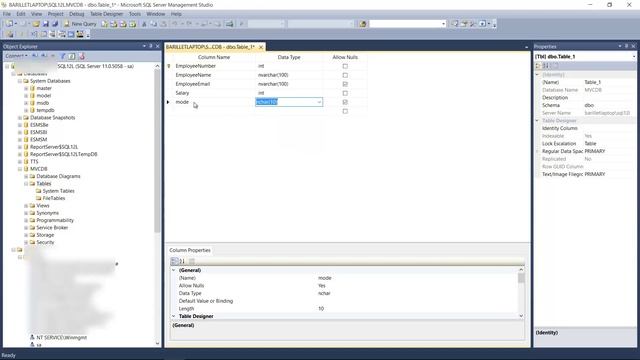Click Alphabetical icon in Column Properties
The height and width of the screenshot is (360, 640).
pyautogui.click(x=182, y=261)
